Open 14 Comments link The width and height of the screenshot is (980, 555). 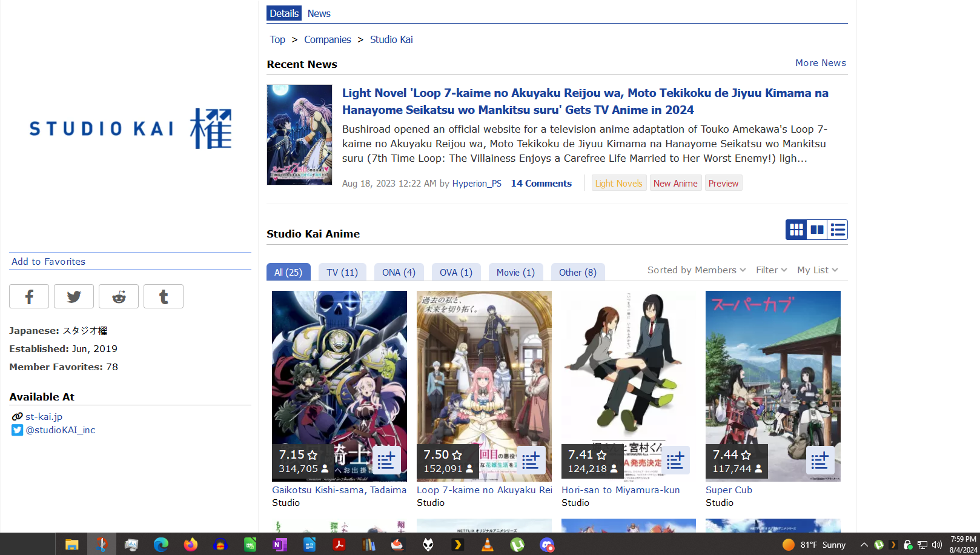pos(541,184)
